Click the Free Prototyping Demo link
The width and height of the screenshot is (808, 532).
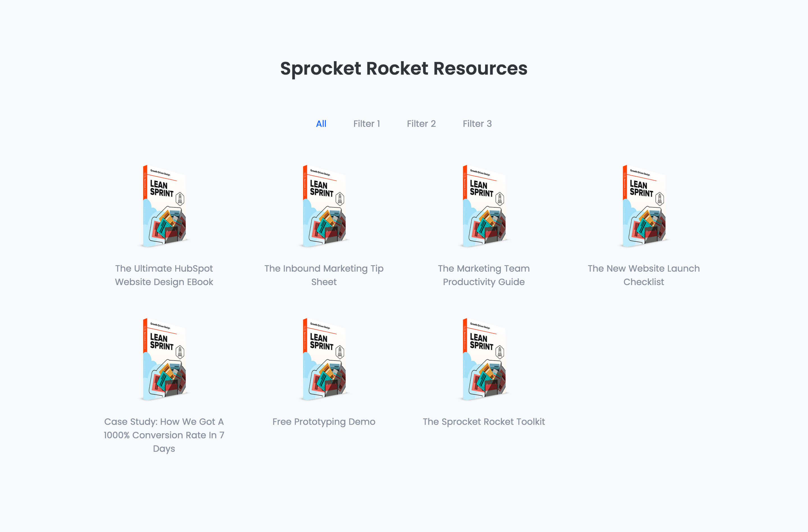coord(324,422)
